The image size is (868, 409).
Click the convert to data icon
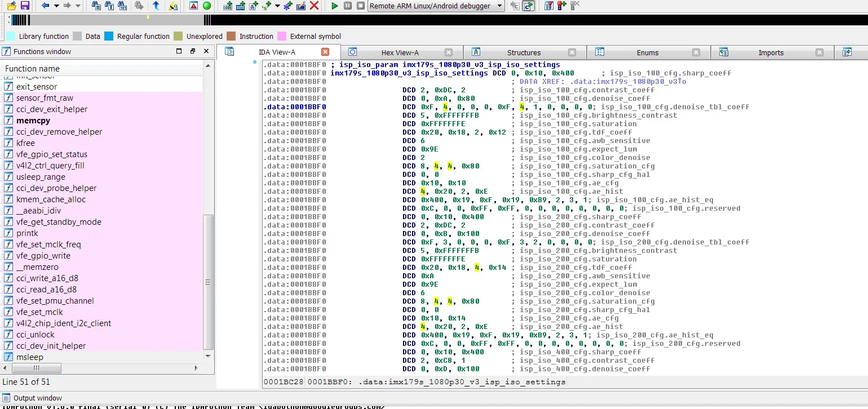[241, 6]
